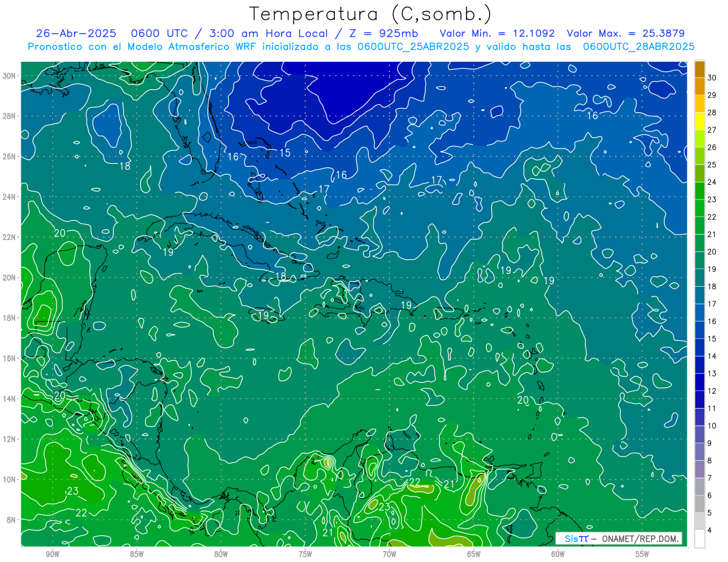Click the color scale label "29"

point(712,95)
